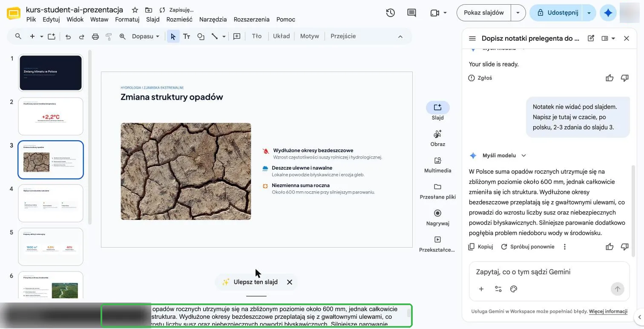Click the Nagrywaj record tool
Screen dimensions: 644x329
(438, 217)
